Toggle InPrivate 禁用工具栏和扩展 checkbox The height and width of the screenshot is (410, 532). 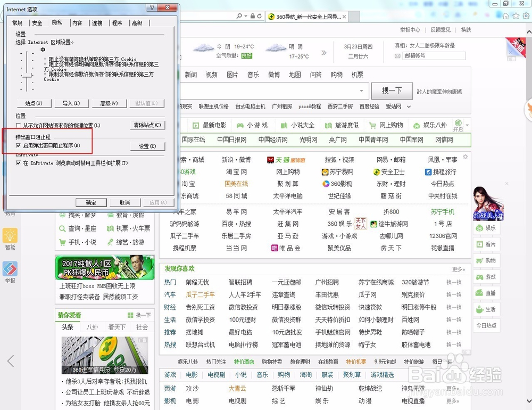tap(18, 163)
